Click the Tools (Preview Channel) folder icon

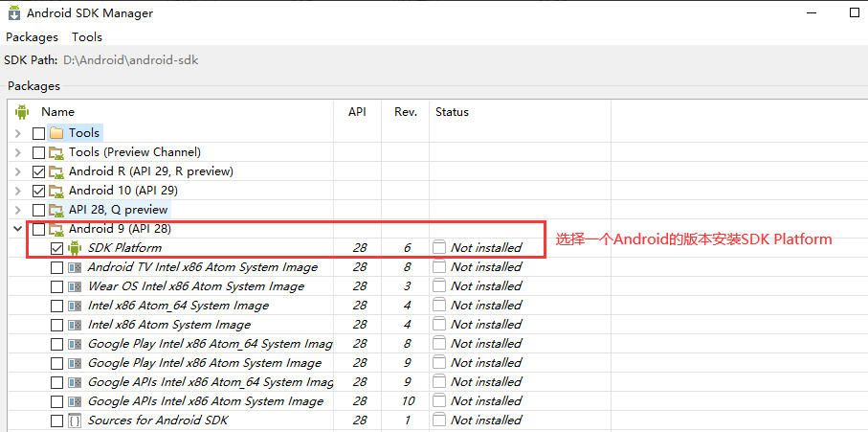point(56,152)
